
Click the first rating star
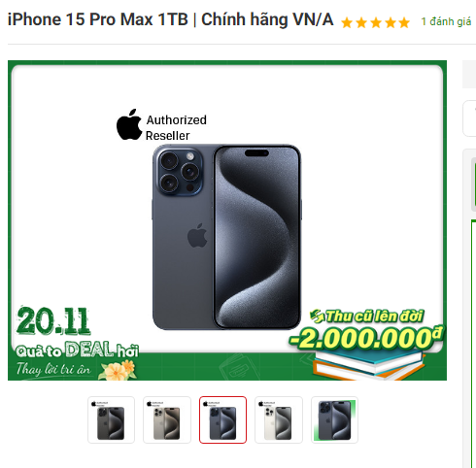[x=347, y=23]
